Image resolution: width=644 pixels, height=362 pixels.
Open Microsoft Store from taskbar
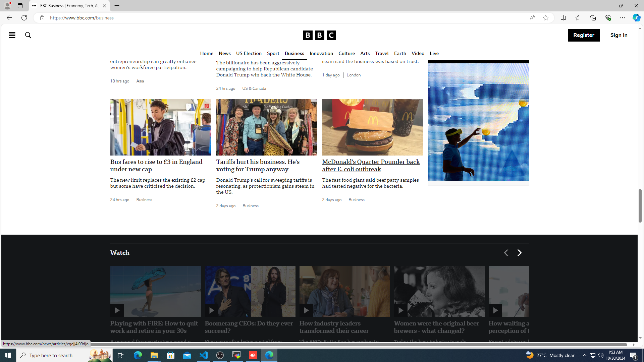(x=171, y=355)
